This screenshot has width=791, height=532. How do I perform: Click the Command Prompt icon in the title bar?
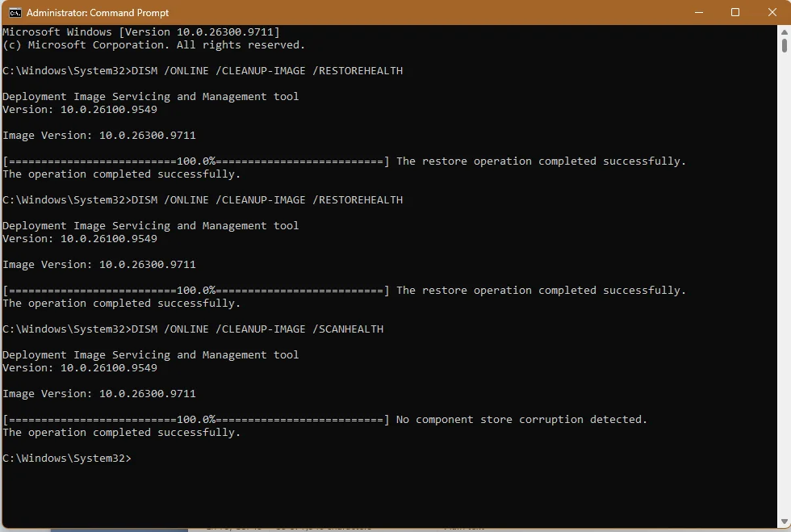(15, 13)
